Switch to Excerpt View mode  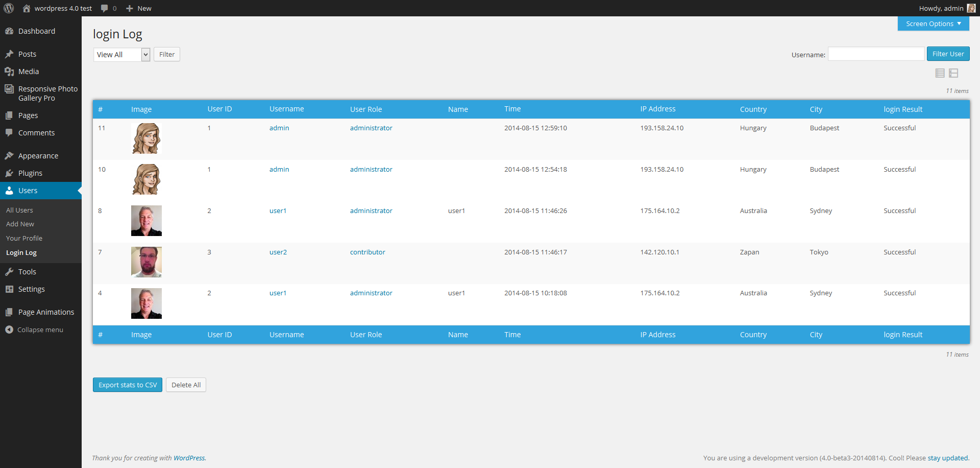click(x=954, y=73)
